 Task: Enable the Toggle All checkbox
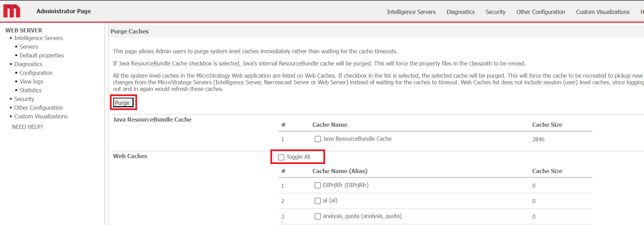tap(281, 157)
